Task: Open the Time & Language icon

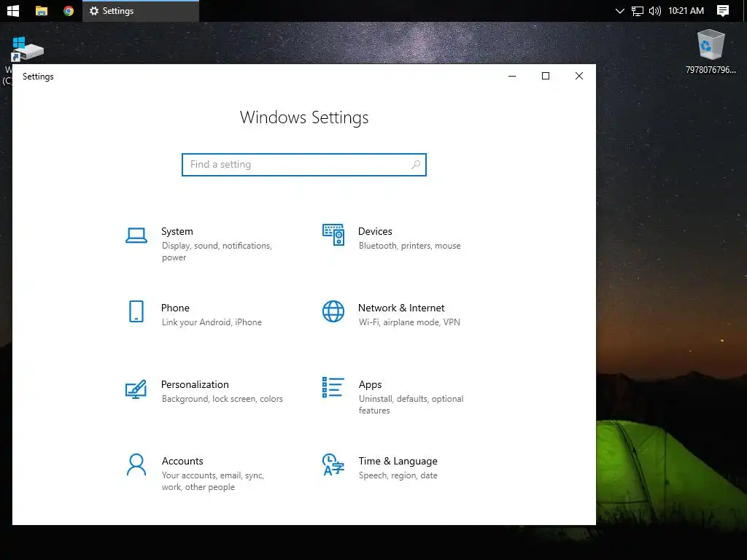Action: pos(333,464)
